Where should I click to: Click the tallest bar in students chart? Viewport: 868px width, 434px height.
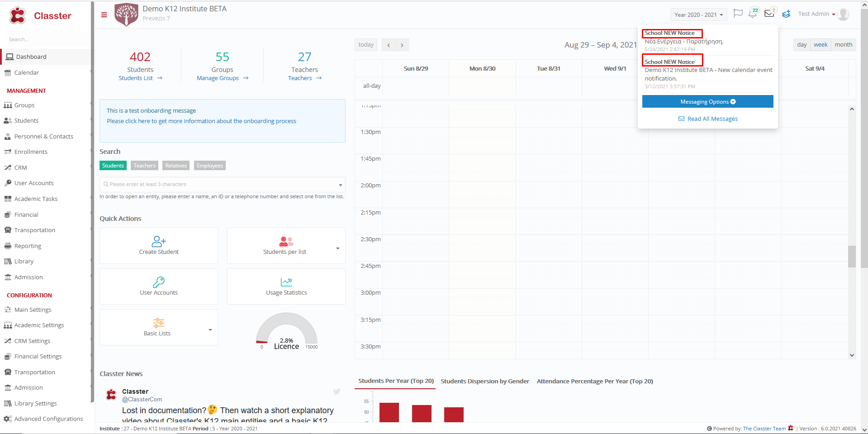pos(389,412)
